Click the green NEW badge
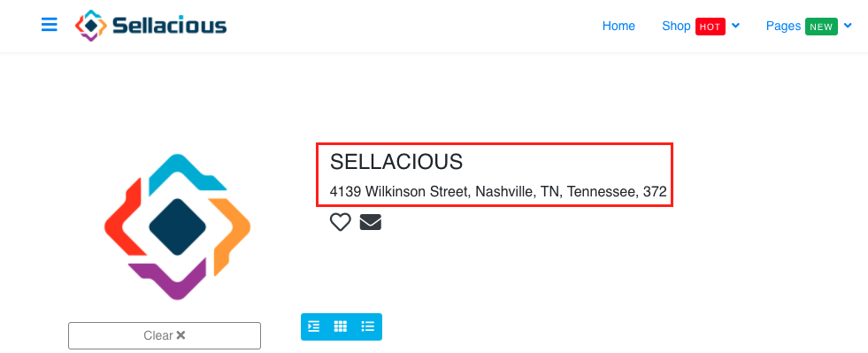This screenshot has height=353, width=868. 821,27
